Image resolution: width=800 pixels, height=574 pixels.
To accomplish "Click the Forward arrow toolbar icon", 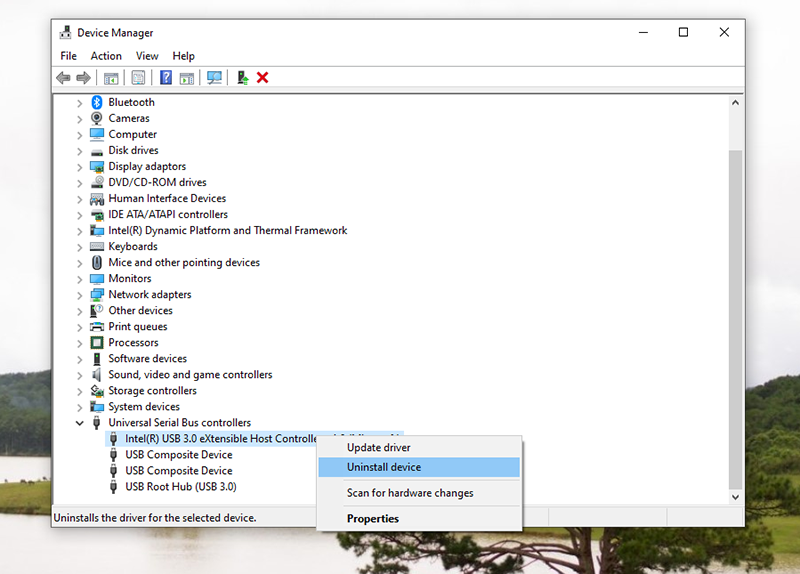I will coord(83,78).
